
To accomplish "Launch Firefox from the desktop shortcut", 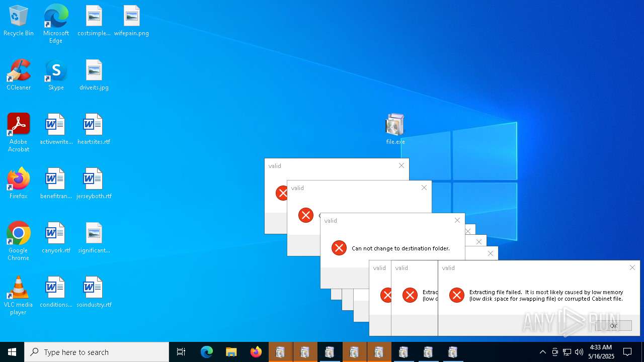I will pyautogui.click(x=19, y=184).
